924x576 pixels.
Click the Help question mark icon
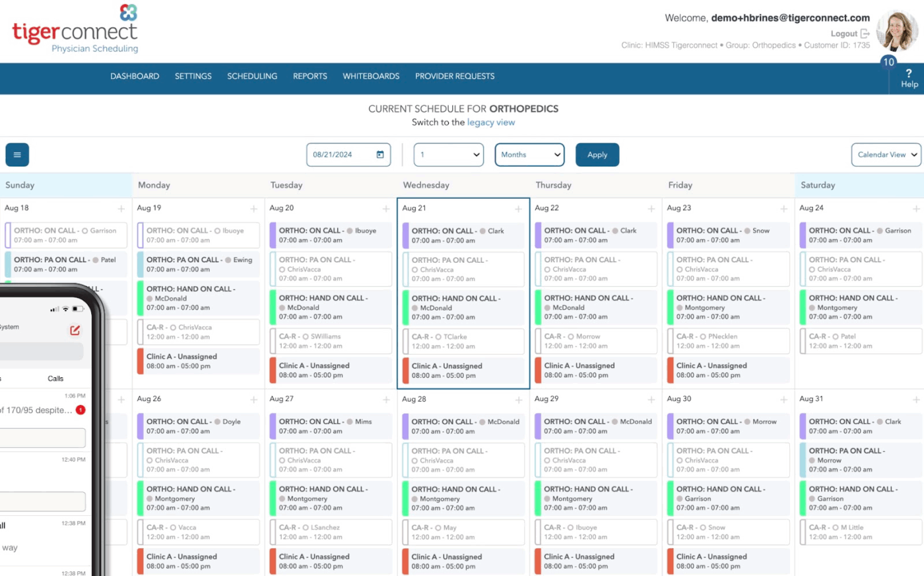pyautogui.click(x=909, y=77)
